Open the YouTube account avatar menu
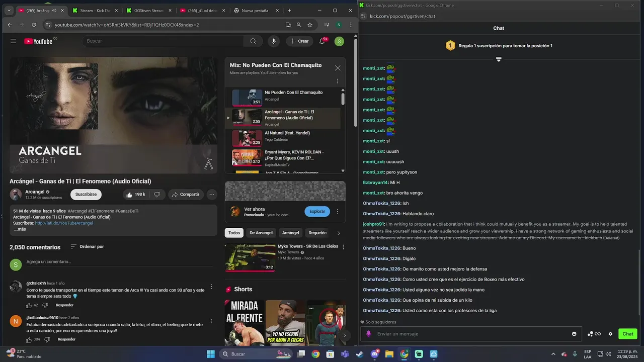Viewport: 644px width, 362px height. tap(339, 41)
